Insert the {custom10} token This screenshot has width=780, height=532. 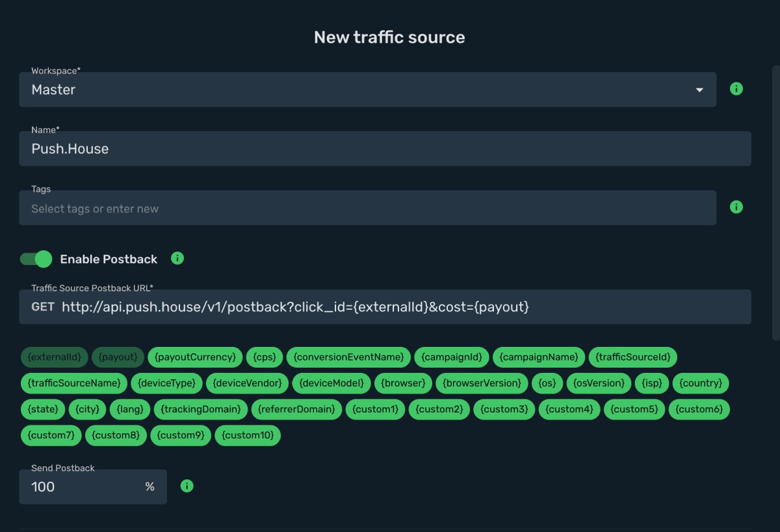pos(248,435)
